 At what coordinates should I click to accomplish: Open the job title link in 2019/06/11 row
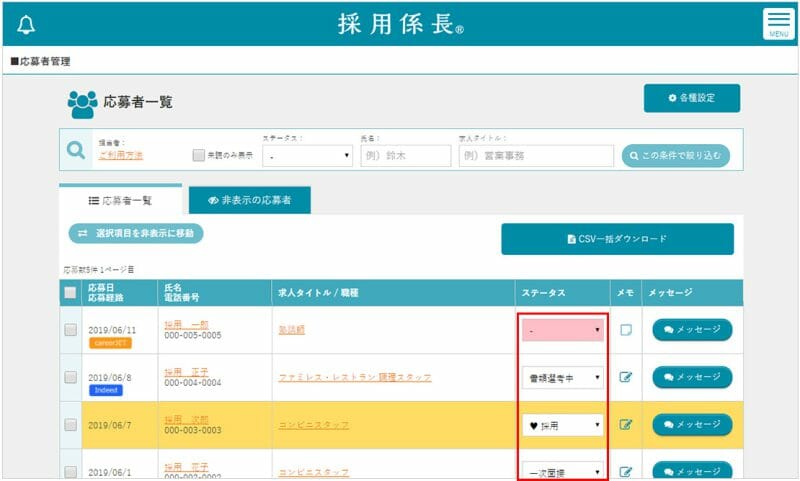tap(291, 330)
